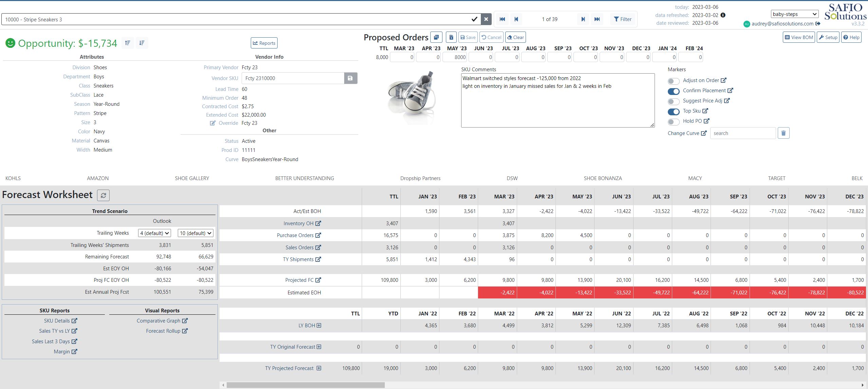Open the baby-steps dropdown
The height and width of the screenshot is (389, 868).
[794, 14]
